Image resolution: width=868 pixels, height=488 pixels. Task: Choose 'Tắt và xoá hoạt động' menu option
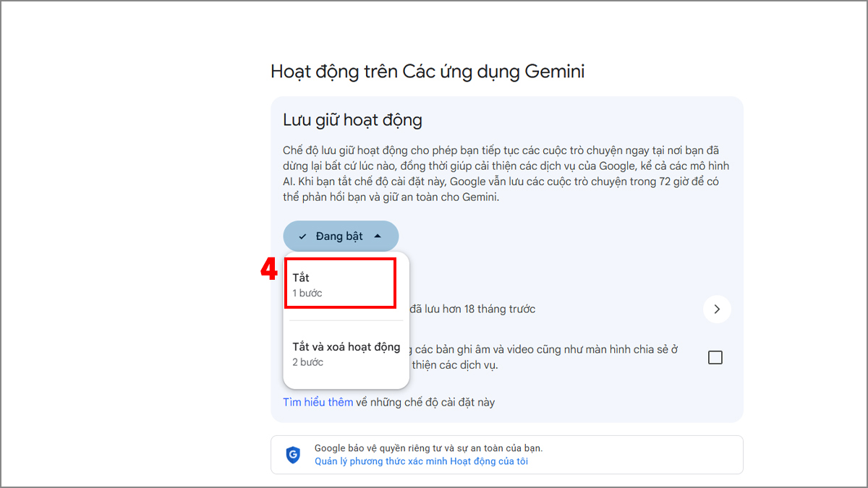coord(346,354)
